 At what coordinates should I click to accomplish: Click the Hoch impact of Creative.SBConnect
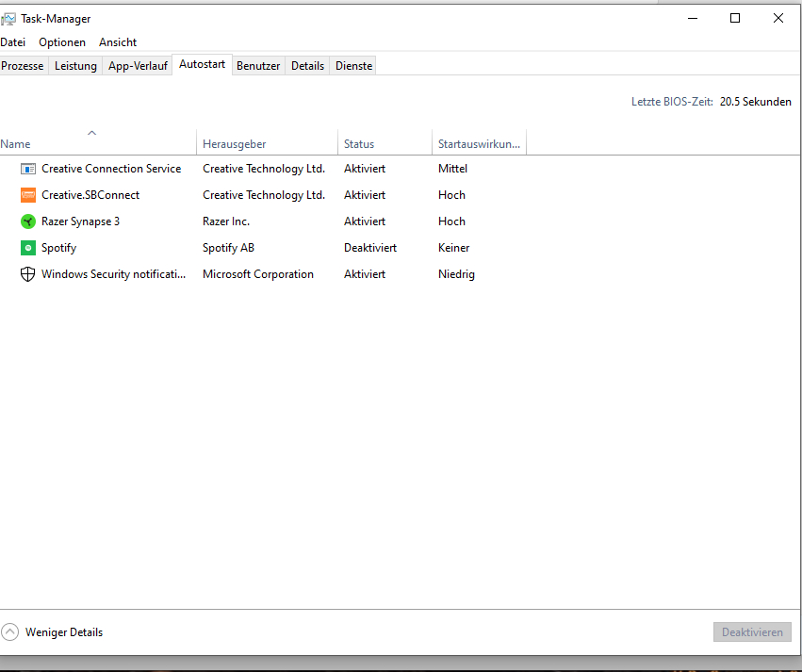pos(451,195)
